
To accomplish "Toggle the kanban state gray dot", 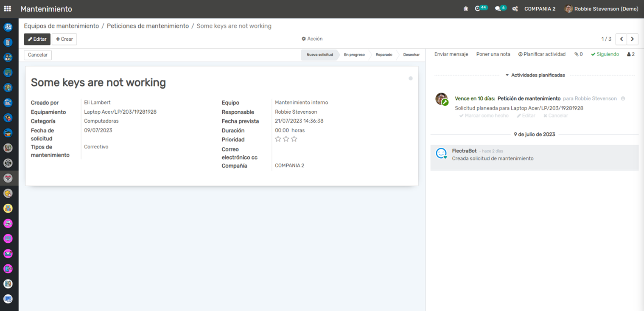I will [x=410, y=78].
